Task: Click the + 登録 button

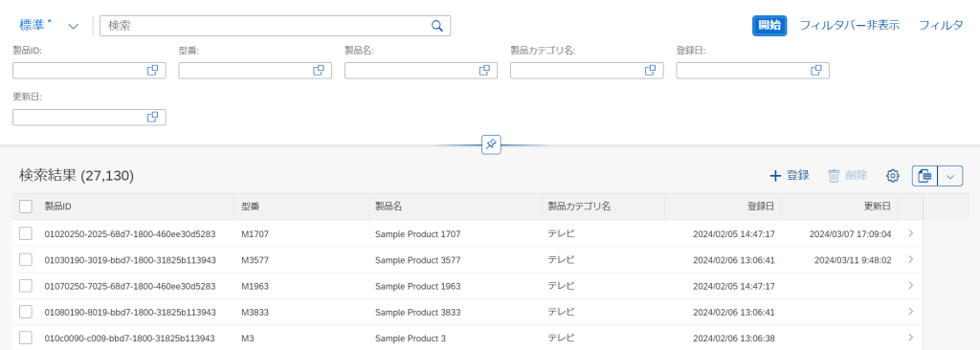Action: pos(790,176)
